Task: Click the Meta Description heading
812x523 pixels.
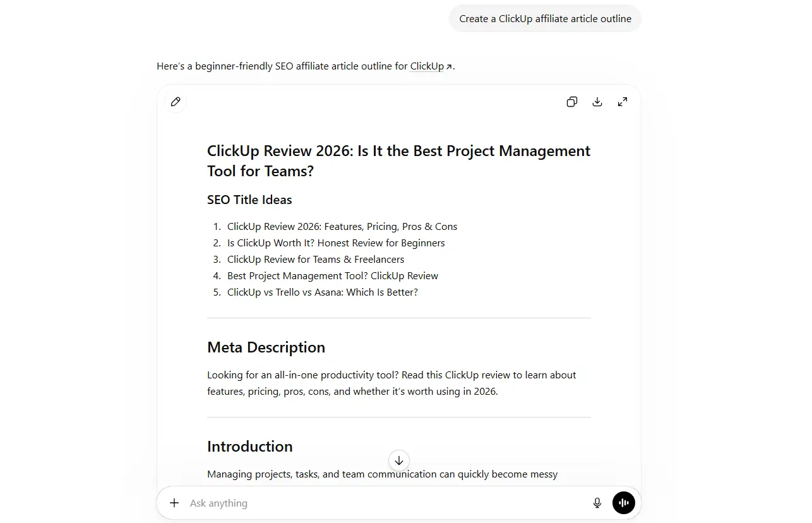Action: [x=266, y=347]
